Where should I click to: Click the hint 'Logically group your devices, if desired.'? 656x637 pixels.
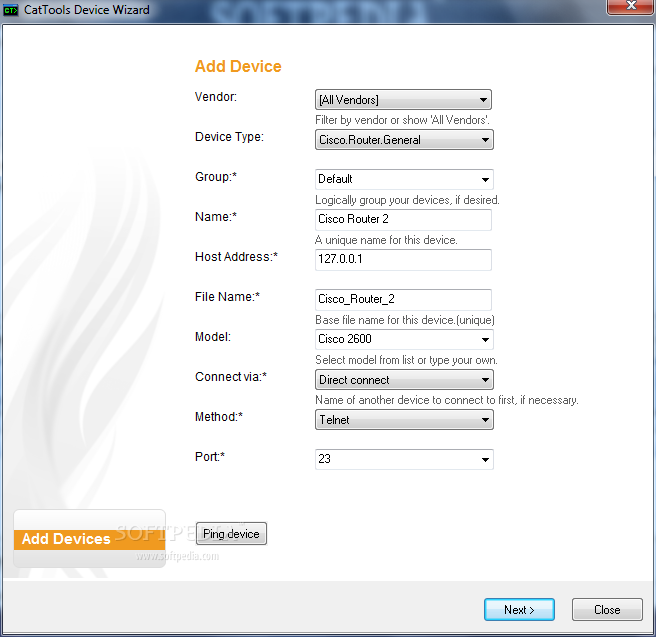[x=407, y=200]
